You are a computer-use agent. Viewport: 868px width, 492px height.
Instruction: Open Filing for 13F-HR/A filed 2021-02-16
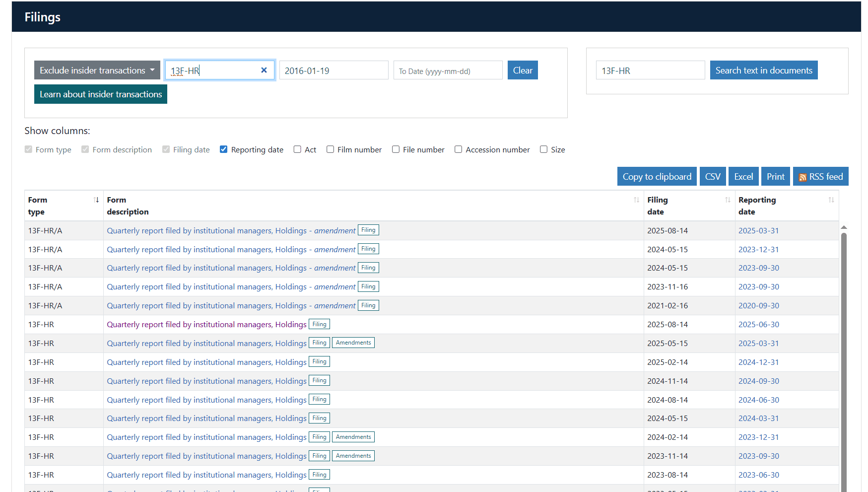coord(368,305)
